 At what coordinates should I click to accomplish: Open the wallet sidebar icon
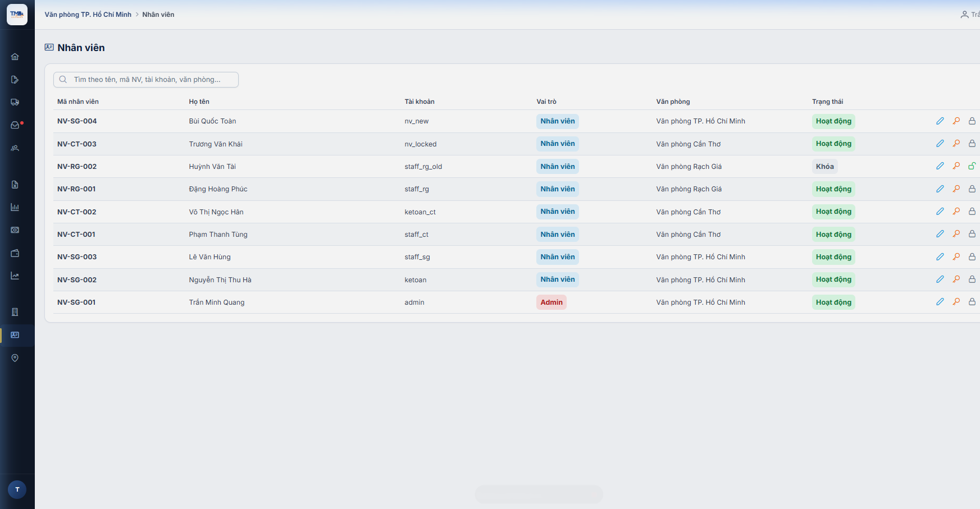15,253
